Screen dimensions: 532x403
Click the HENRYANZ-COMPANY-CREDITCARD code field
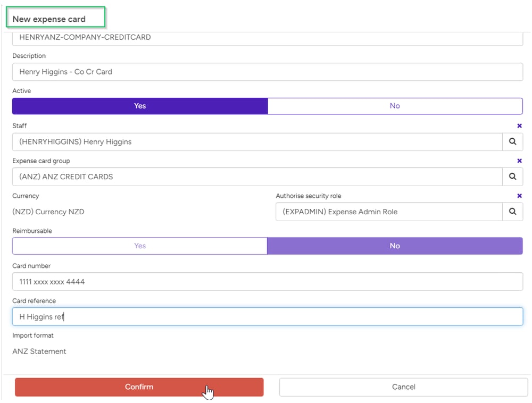[267, 38]
